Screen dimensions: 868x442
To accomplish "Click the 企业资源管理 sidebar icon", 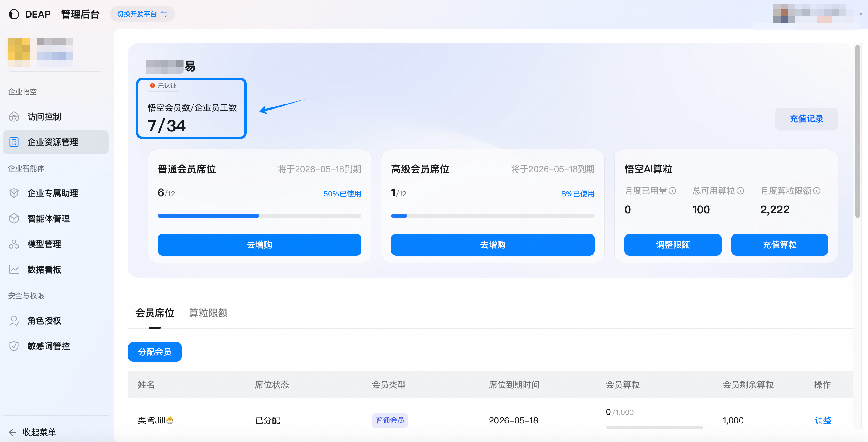I will pos(14,142).
